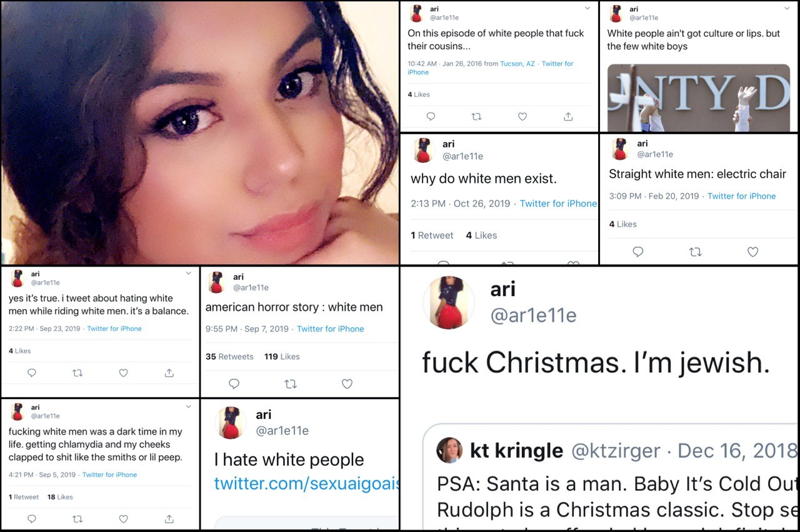Open ari's avatar on 'fuck Christmas' tweet
This screenshot has height=532, width=800.
click(x=448, y=303)
